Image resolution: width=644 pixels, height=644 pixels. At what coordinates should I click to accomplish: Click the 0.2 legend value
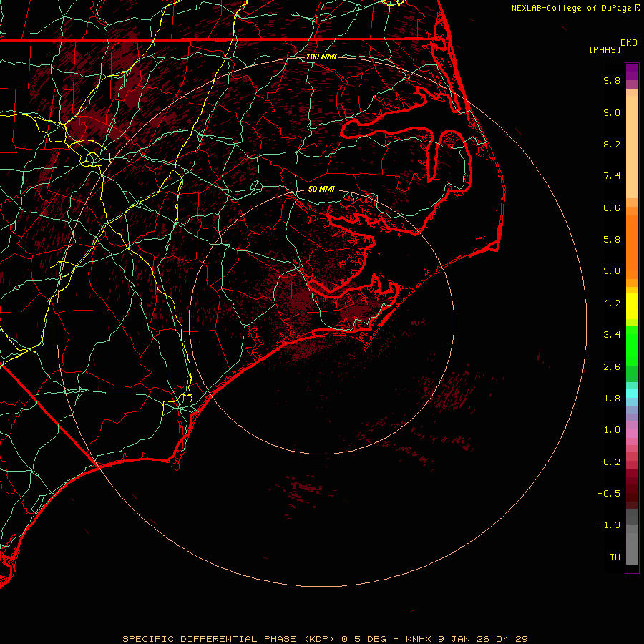pos(612,462)
